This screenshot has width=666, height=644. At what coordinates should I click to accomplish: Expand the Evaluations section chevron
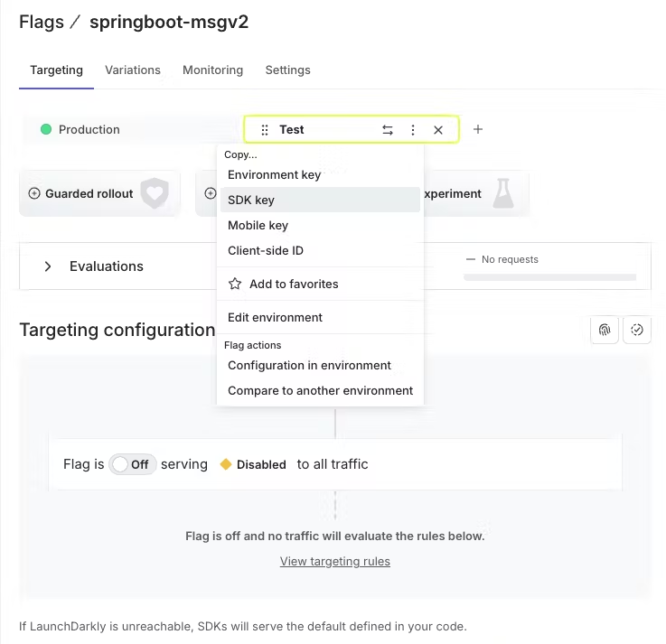click(x=48, y=266)
